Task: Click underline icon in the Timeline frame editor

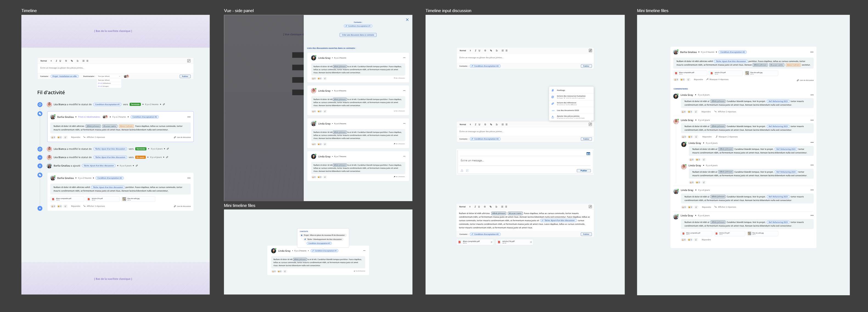Action: 60,61
